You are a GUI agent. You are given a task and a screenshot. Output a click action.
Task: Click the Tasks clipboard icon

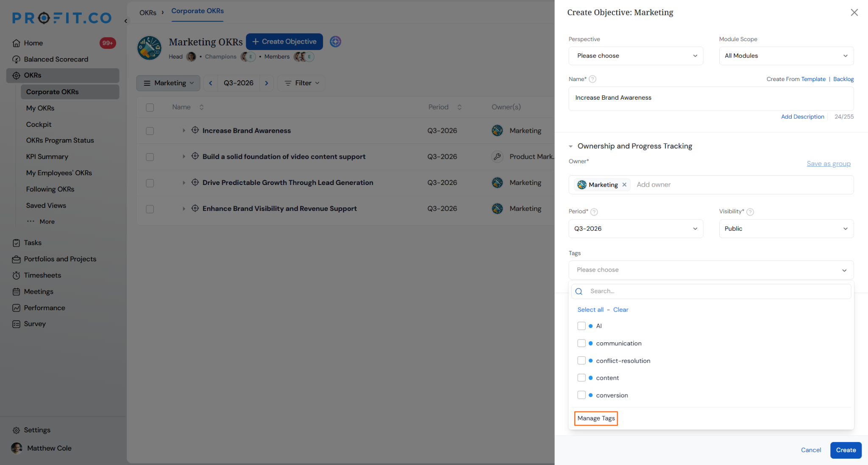point(16,243)
